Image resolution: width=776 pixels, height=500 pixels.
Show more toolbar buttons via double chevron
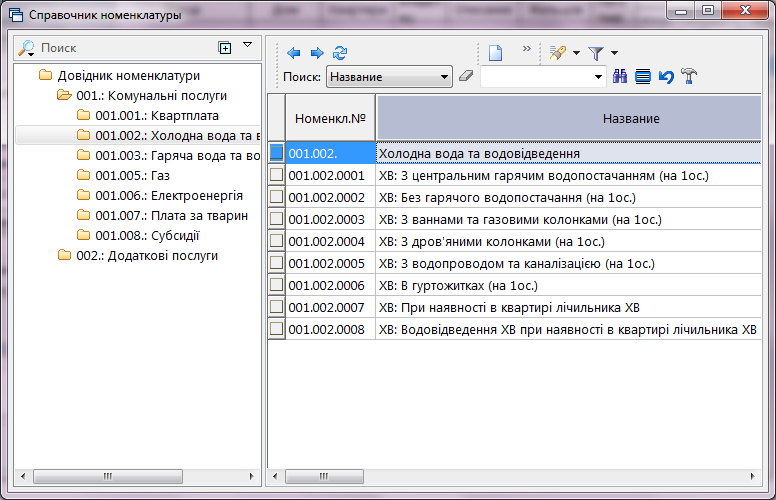[527, 49]
